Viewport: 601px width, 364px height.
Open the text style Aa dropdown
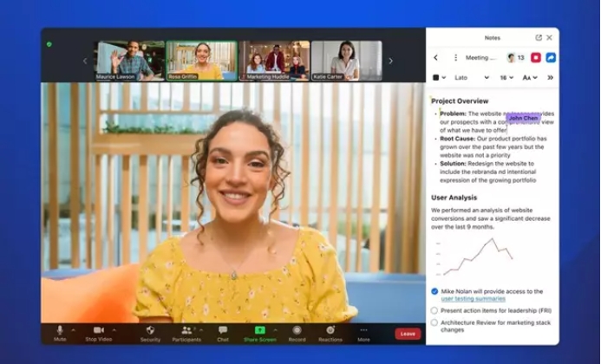530,77
